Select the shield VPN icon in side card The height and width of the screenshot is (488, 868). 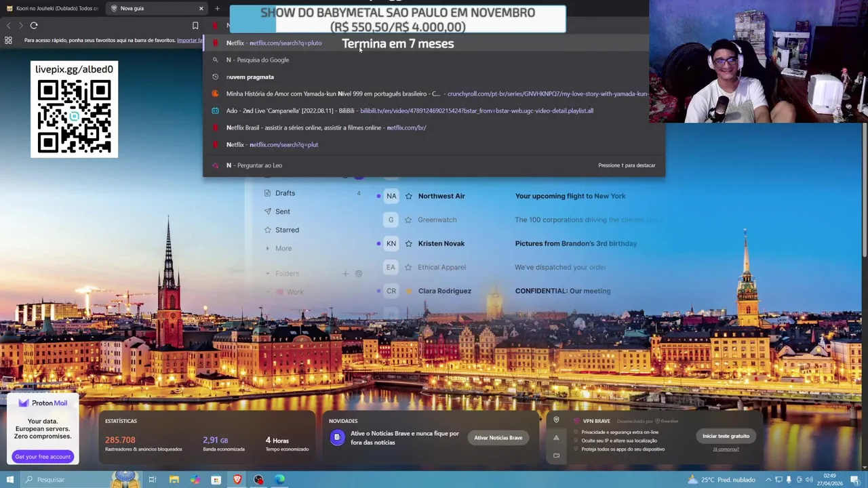click(556, 420)
